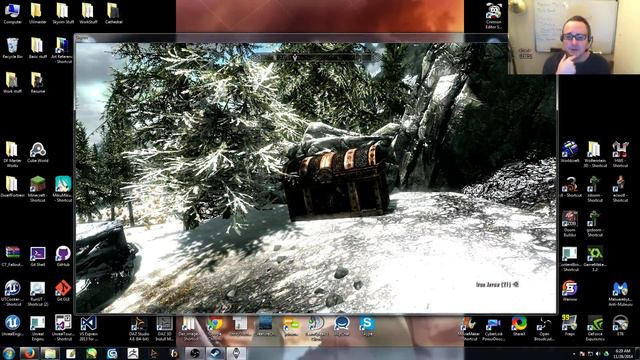
Task: Launch the Git Shell shortcut
Action: 38,256
